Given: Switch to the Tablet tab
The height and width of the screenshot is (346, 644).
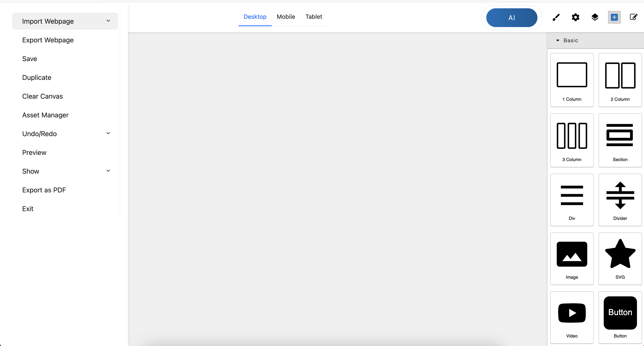Looking at the screenshot, I should point(313,17).
